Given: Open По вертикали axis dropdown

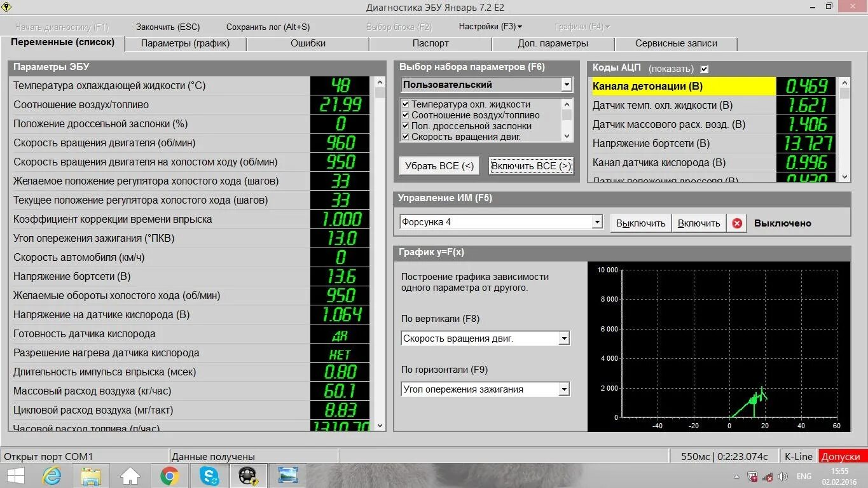Looking at the screenshot, I should tap(564, 338).
